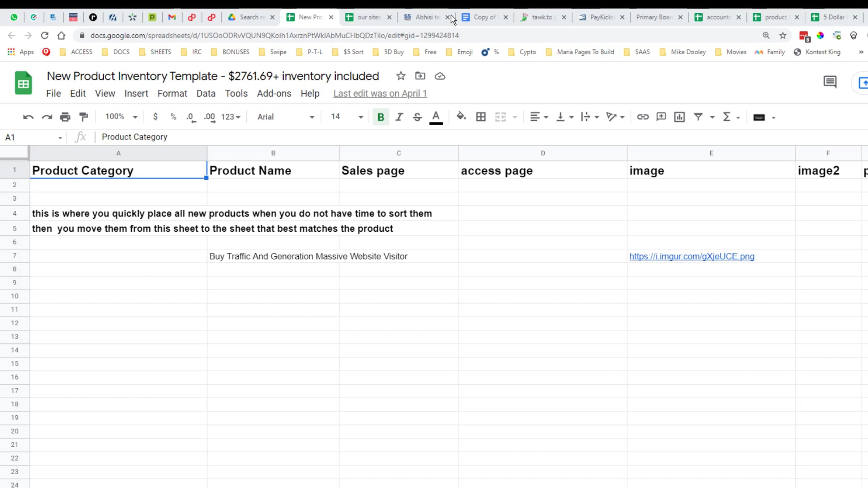
Task: Decrease decimal places button
Action: (191, 117)
